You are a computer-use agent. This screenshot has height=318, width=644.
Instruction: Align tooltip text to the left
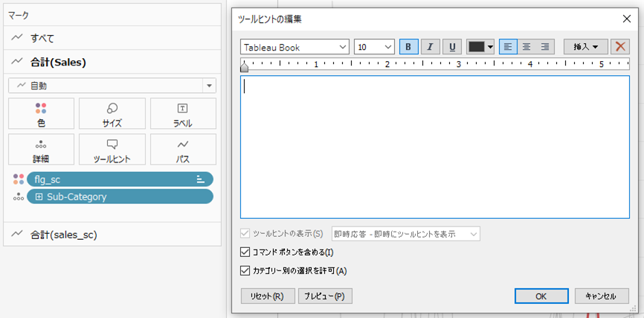508,47
